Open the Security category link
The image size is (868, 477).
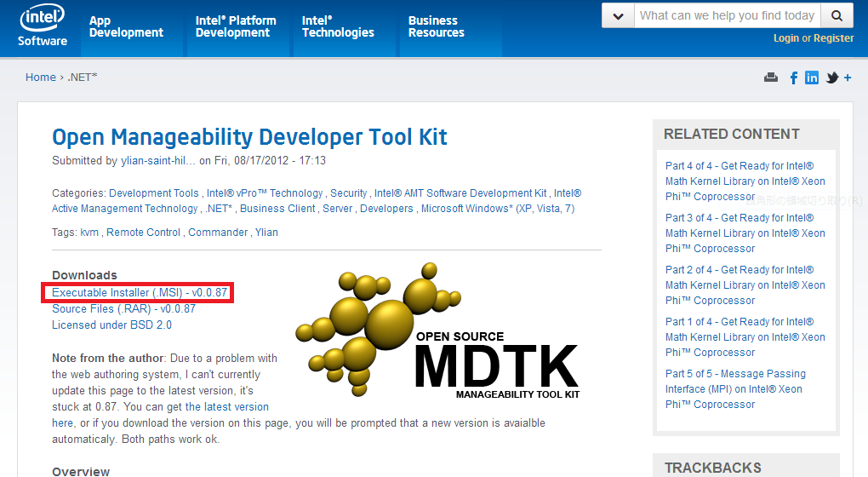click(348, 193)
